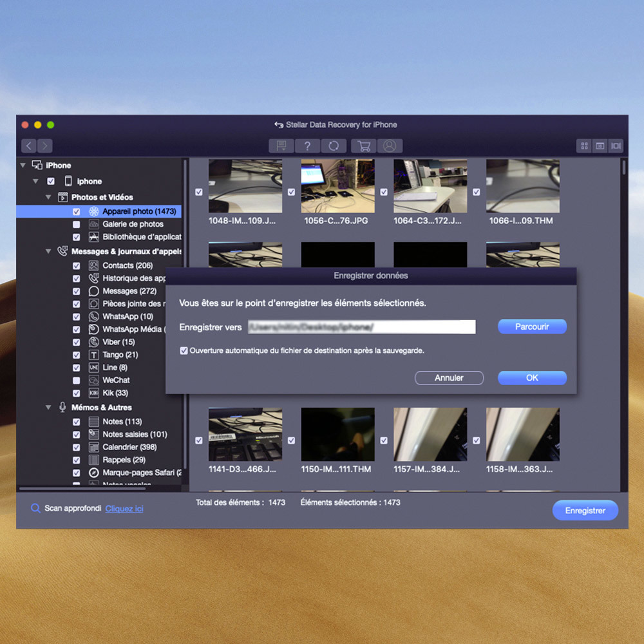The width and height of the screenshot is (644, 644).
Task: Select Pièces jointes des messages item
Action: point(134,303)
